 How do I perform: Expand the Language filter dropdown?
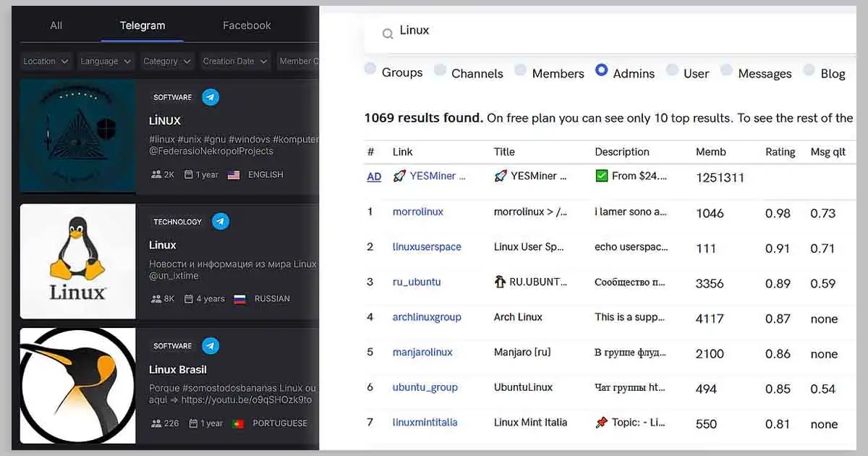(x=106, y=62)
